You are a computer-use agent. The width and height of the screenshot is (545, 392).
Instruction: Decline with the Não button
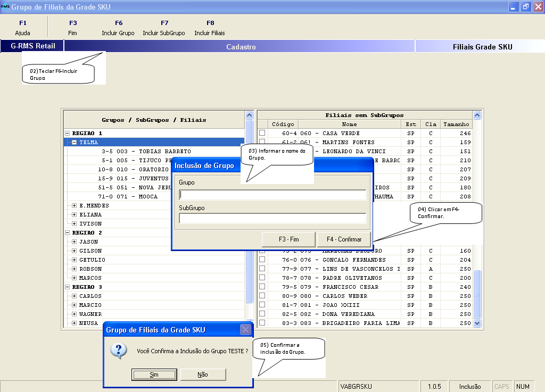[203, 374]
